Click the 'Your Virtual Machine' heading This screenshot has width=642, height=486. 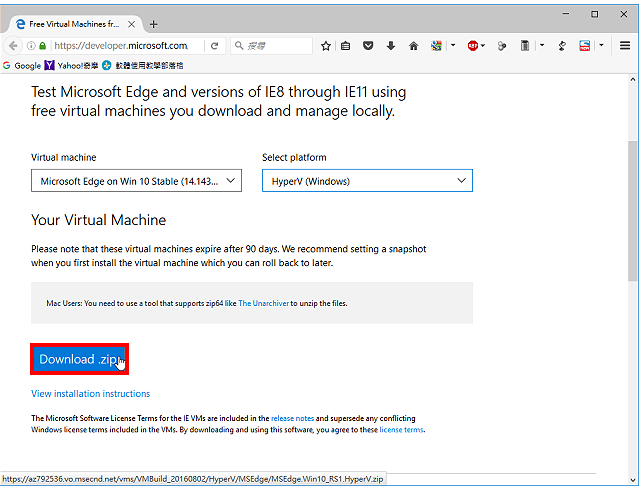point(99,220)
